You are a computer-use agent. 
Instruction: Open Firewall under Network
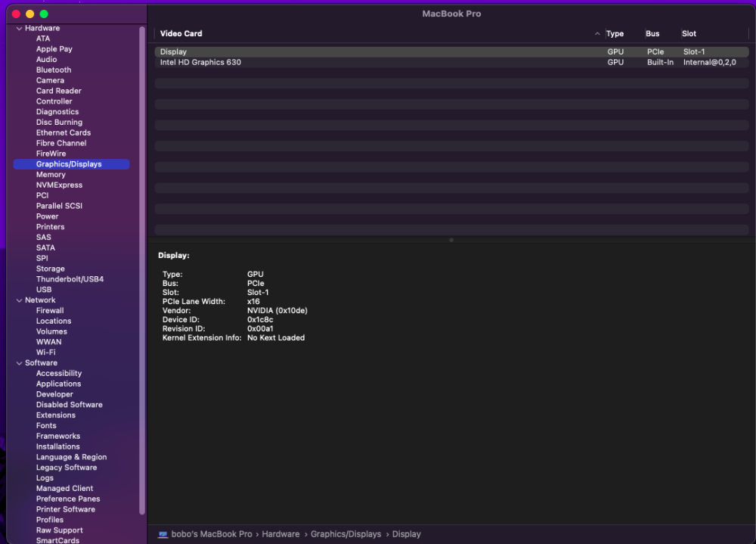(50, 311)
